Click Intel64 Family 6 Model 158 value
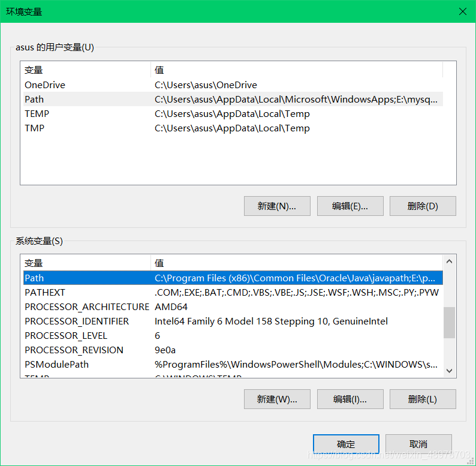The width and height of the screenshot is (476, 466). [271, 321]
